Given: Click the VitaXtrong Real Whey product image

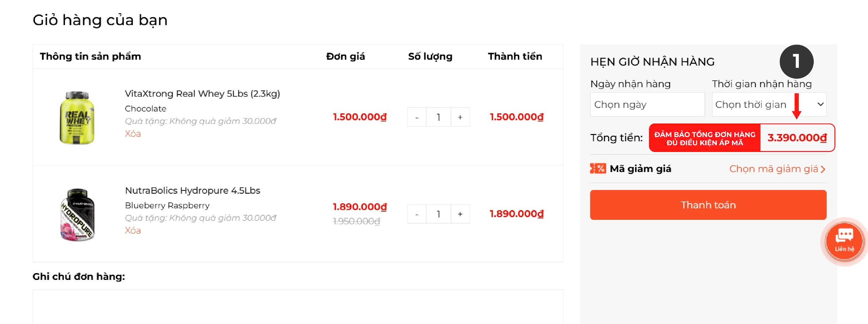Looking at the screenshot, I should pos(77,117).
